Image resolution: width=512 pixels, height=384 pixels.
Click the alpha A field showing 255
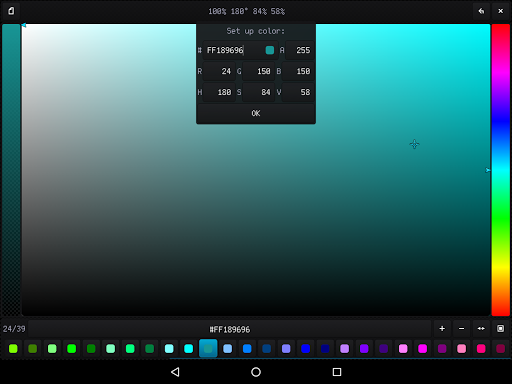(299, 50)
